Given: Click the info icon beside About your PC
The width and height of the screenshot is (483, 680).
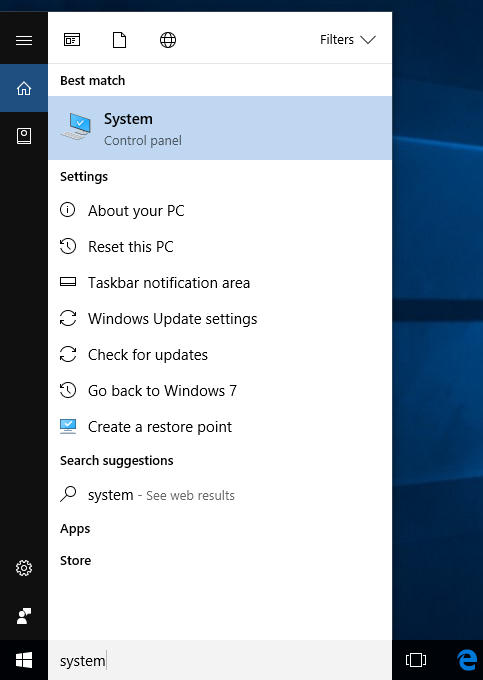Looking at the screenshot, I should point(68,210).
